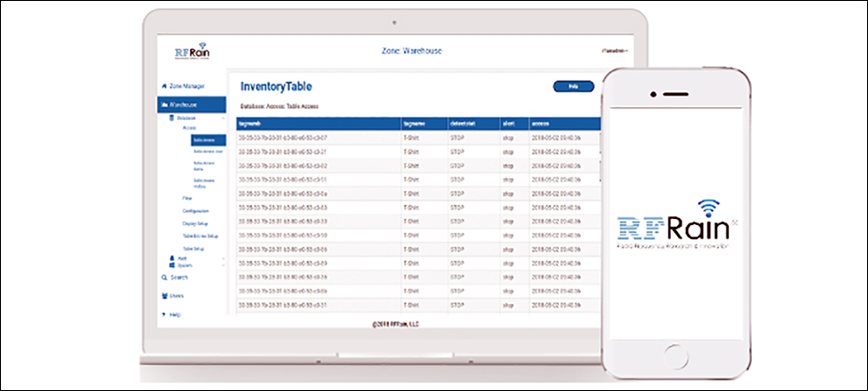Expand the System section chevron
The width and height of the screenshot is (868, 391).
pyautogui.click(x=222, y=265)
